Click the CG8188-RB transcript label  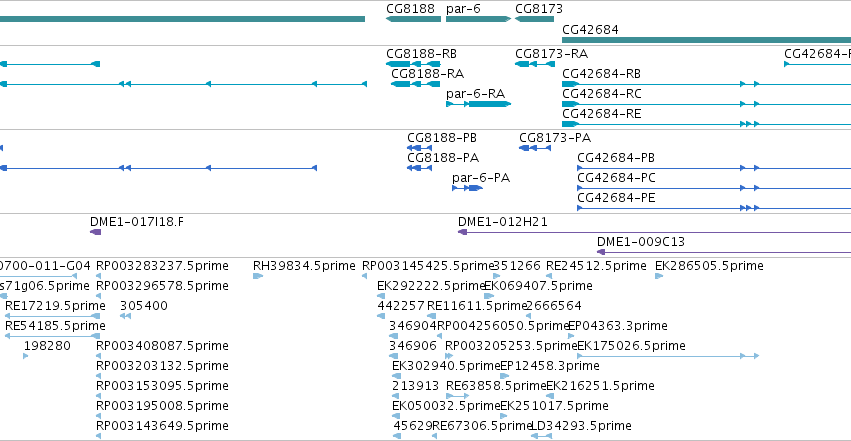pyautogui.click(x=421, y=54)
